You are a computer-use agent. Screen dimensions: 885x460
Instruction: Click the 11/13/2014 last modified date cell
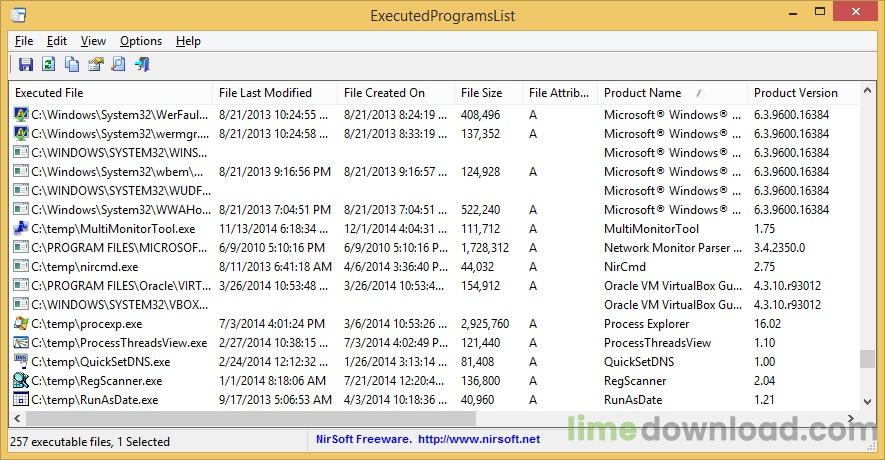pos(273,229)
